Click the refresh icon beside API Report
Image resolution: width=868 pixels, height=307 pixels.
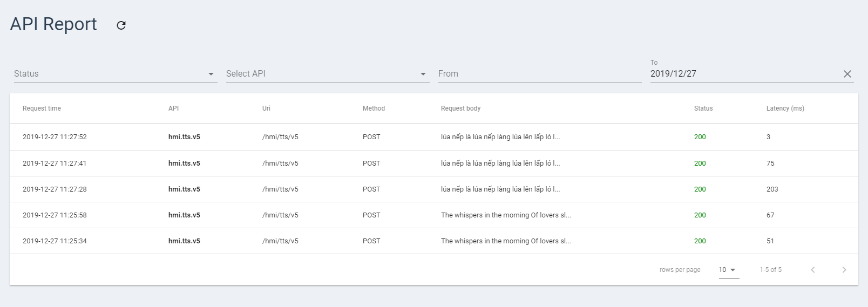pos(121,25)
